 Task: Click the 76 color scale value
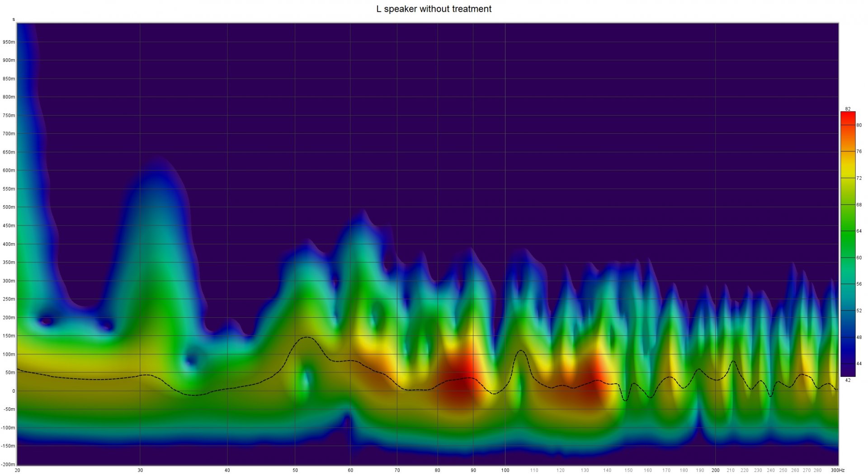859,152
